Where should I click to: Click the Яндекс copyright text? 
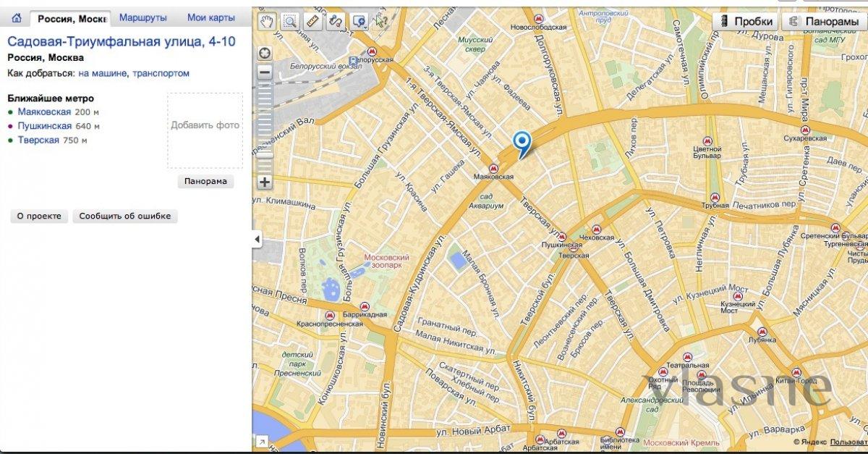pyautogui.click(x=809, y=441)
